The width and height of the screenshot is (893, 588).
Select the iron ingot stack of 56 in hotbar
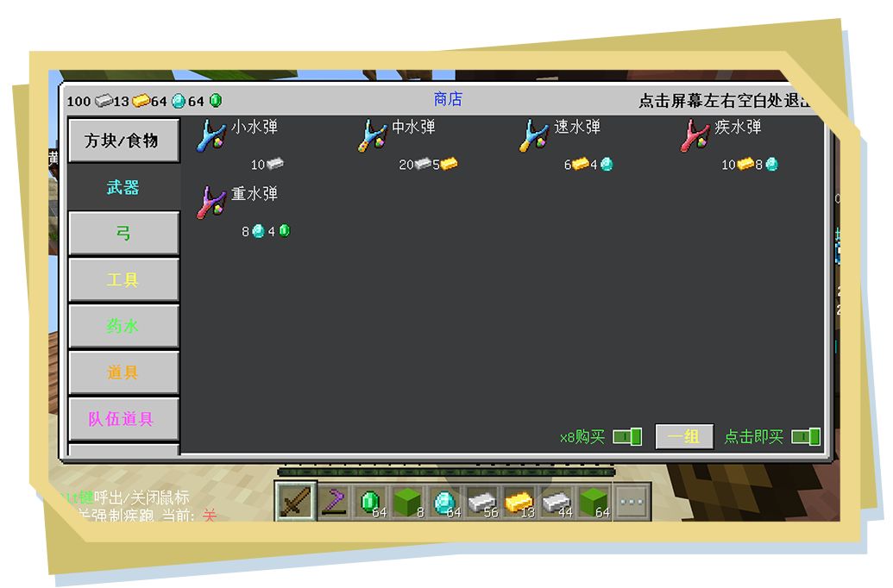click(x=482, y=502)
